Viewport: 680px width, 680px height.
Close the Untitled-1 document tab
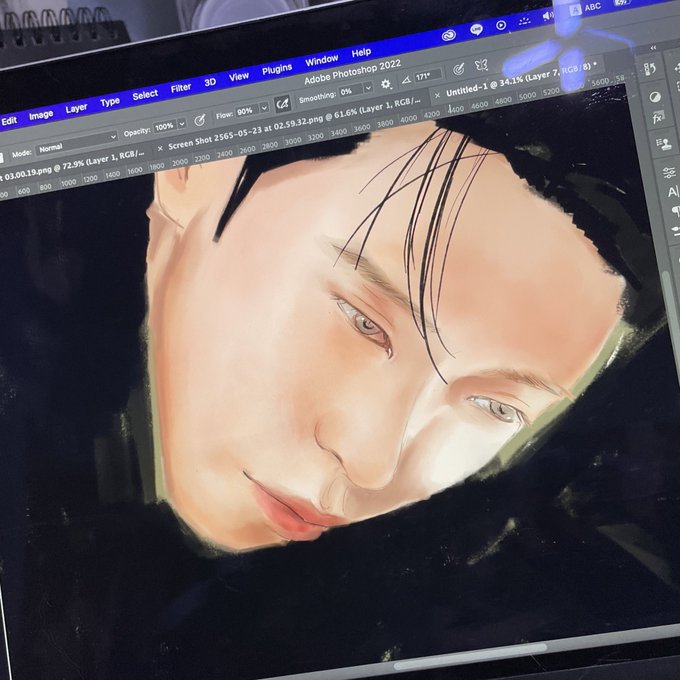[437, 95]
